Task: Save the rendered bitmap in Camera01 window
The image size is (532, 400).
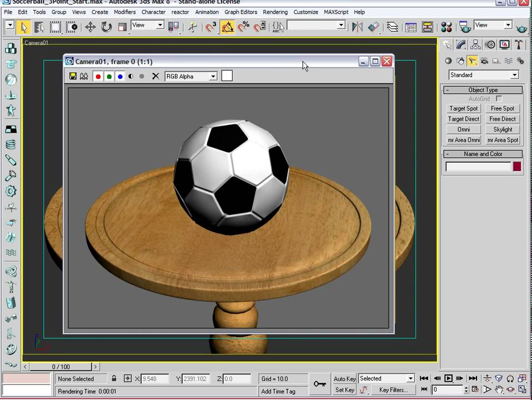Action: pos(73,76)
